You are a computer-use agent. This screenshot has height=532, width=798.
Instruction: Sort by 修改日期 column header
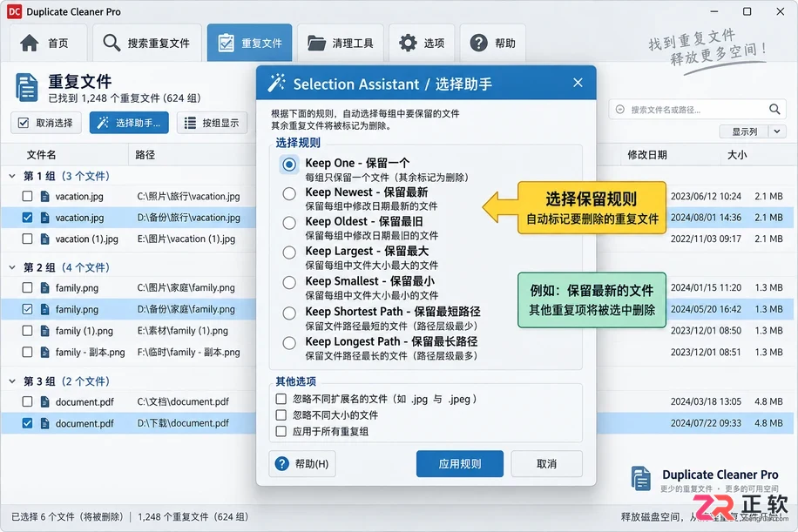(646, 155)
